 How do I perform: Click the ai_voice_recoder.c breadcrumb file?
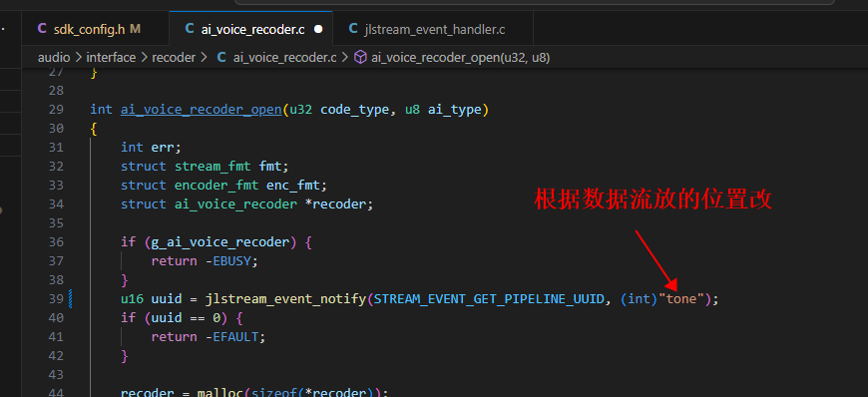(284, 57)
